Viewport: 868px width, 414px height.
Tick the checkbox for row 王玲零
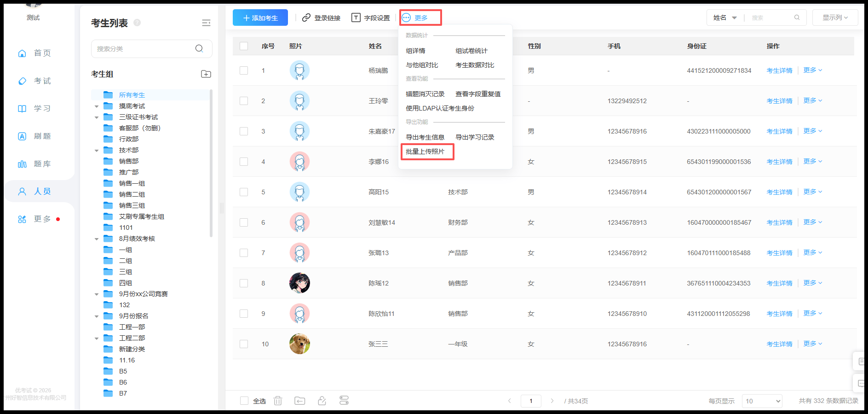pos(244,101)
